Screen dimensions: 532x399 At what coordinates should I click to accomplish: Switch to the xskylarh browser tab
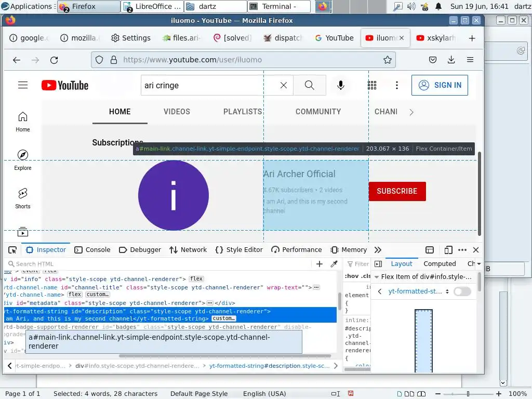click(436, 38)
